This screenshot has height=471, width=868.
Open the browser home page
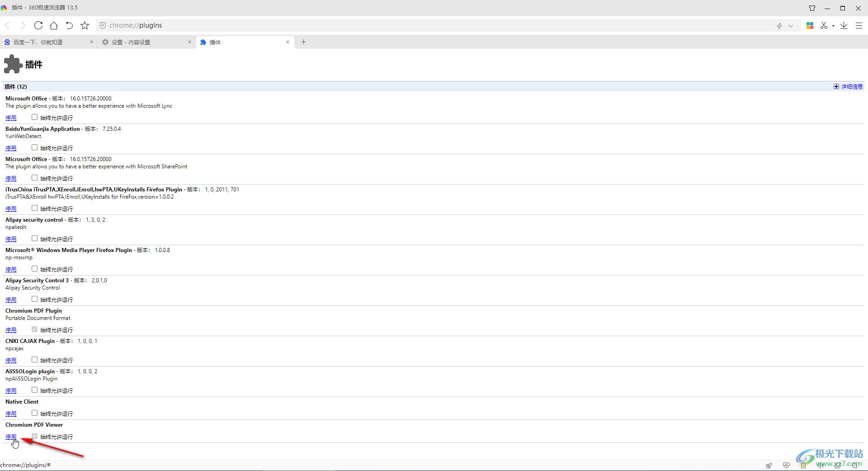pos(54,25)
